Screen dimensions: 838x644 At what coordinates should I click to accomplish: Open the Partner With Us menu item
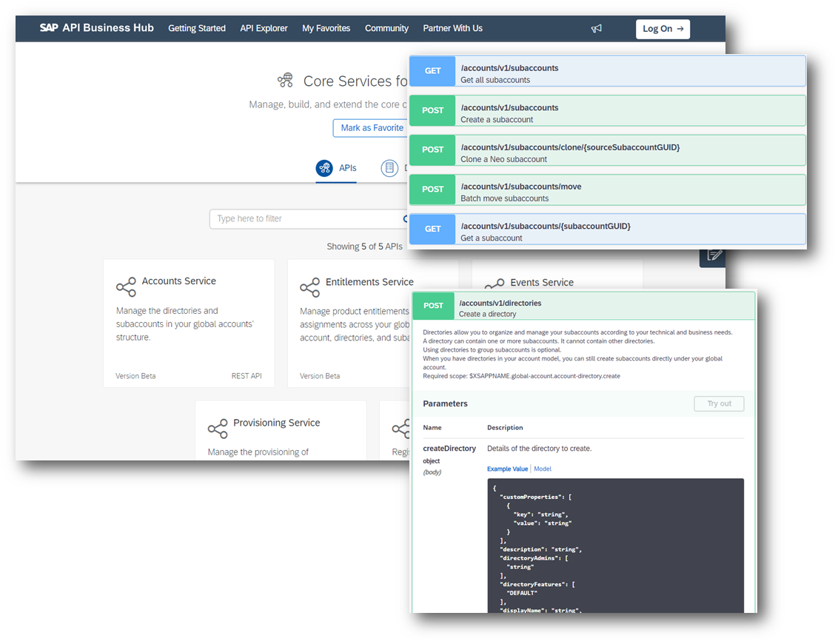click(x=452, y=28)
